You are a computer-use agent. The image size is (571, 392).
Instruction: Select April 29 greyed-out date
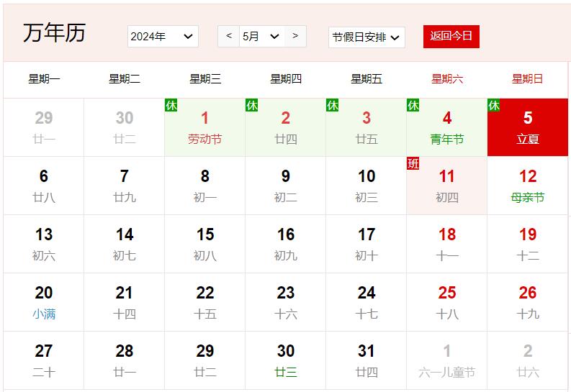[44, 127]
